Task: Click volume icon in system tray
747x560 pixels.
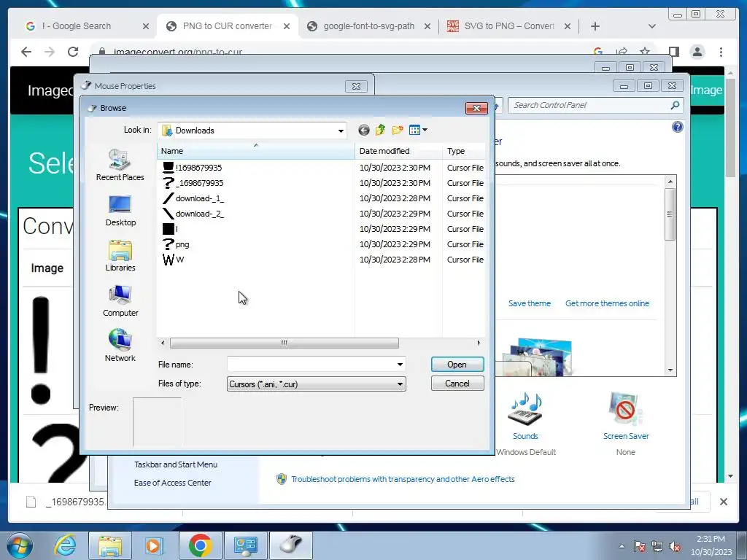Action: pos(674,547)
